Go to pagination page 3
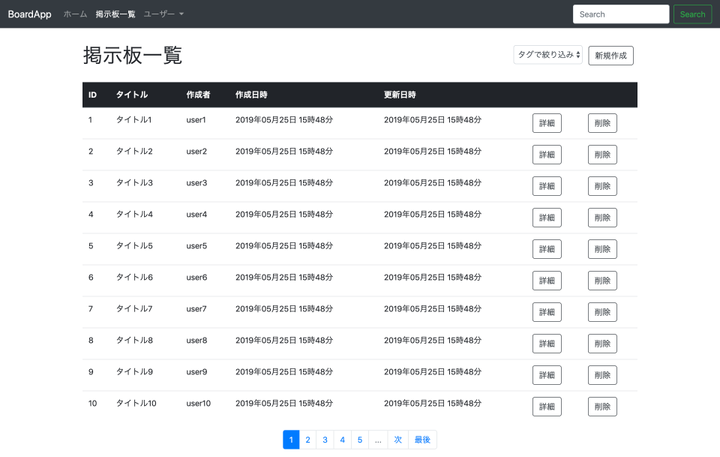This screenshot has width=720, height=457. tap(325, 440)
